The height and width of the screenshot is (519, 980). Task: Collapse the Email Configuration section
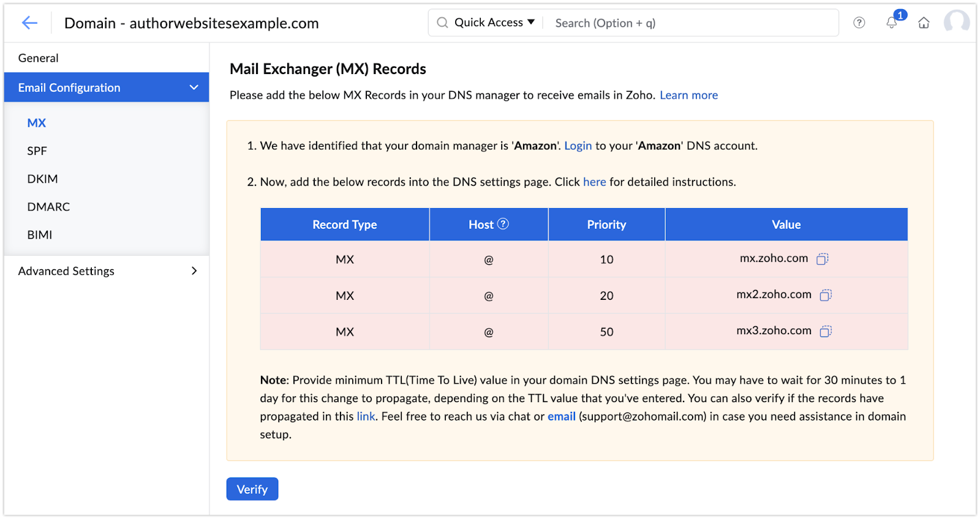107,88
